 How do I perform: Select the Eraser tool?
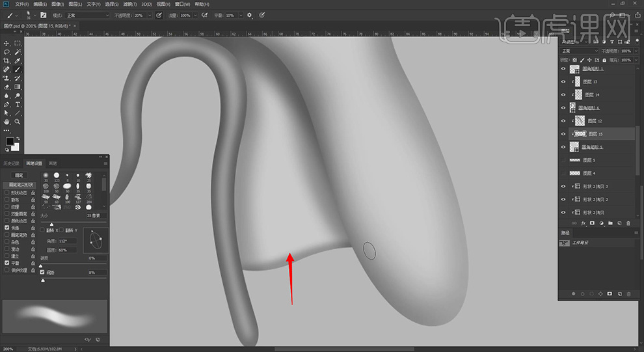pos(6,87)
